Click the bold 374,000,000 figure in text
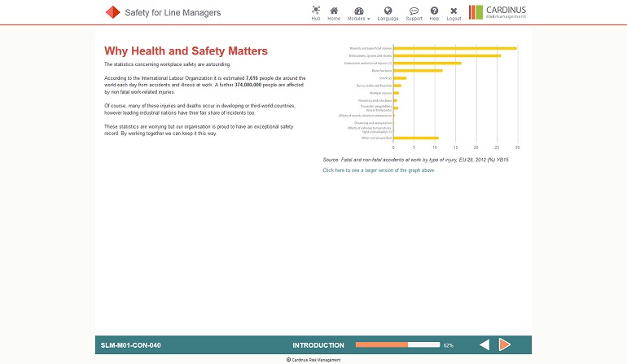Screen dimensions: 627x364 click(248, 85)
